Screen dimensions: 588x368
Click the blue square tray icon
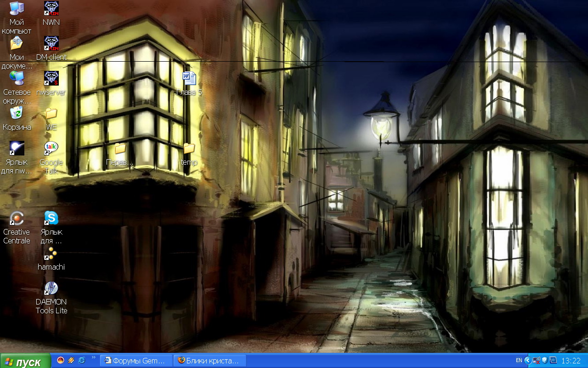[553, 361]
